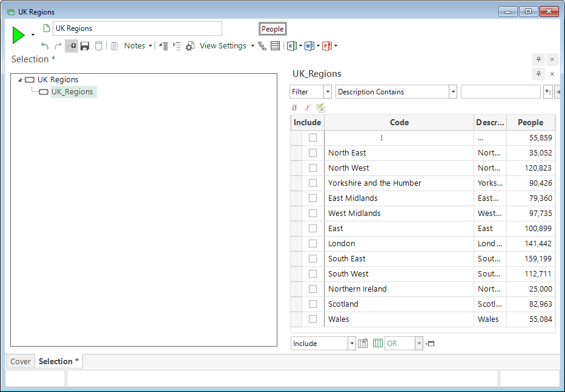Tick the Include checkbox for North East
Image resolution: width=565 pixels, height=392 pixels.
click(312, 152)
